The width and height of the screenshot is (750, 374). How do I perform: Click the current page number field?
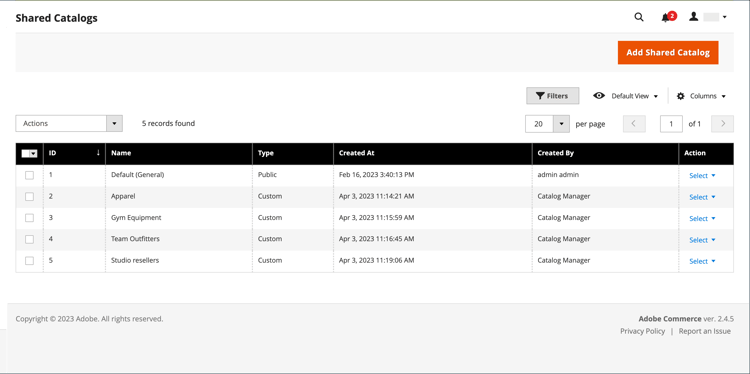pos(671,124)
